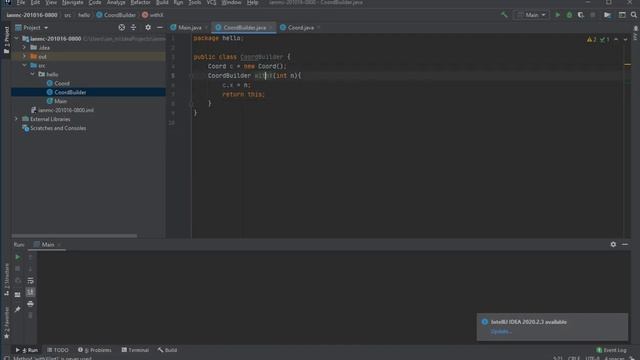Close the Main tab in Run panel

click(59, 245)
